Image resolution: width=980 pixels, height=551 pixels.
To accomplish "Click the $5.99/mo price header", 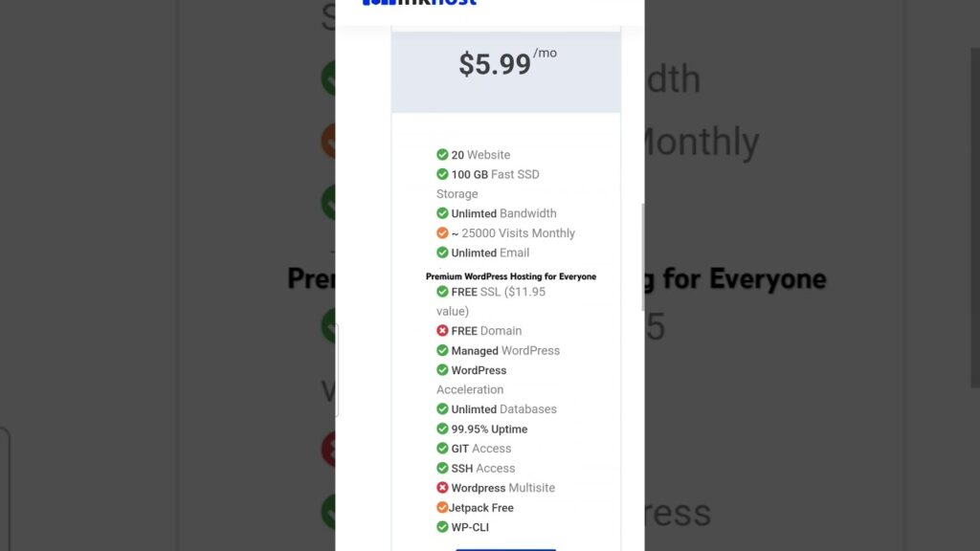I will pyautogui.click(x=507, y=62).
